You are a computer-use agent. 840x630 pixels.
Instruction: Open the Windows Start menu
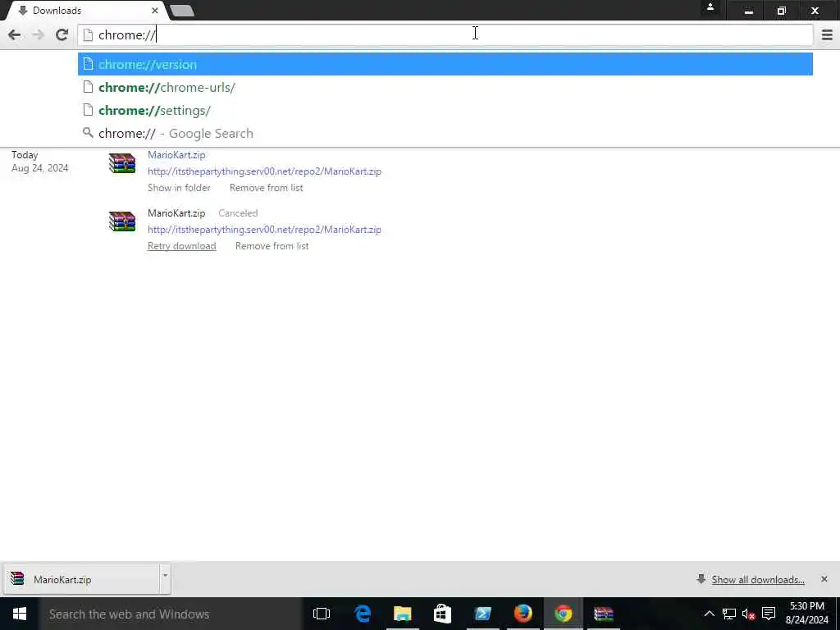point(20,614)
